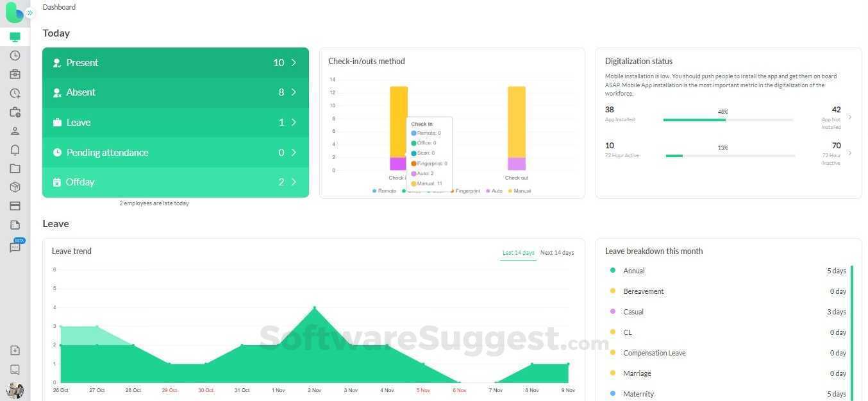Open the payroll card icon in sidebar
The image size is (868, 401).
tap(15, 205)
